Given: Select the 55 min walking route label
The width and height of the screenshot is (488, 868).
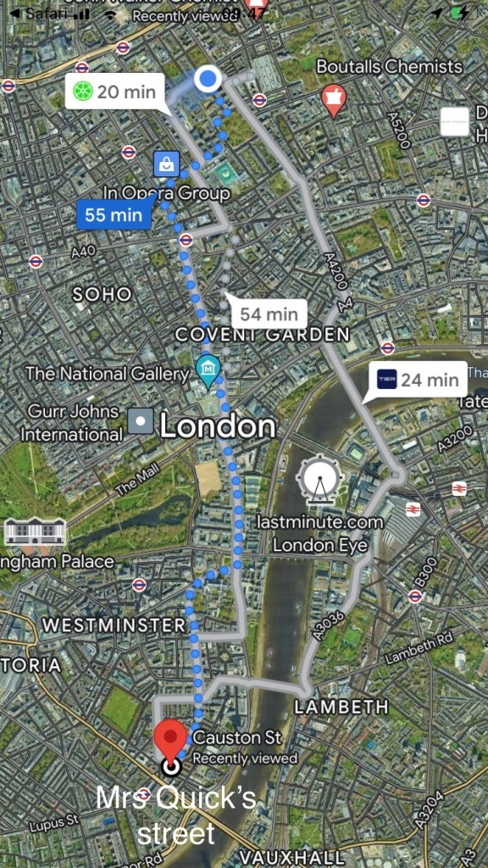Looking at the screenshot, I should click(x=114, y=214).
